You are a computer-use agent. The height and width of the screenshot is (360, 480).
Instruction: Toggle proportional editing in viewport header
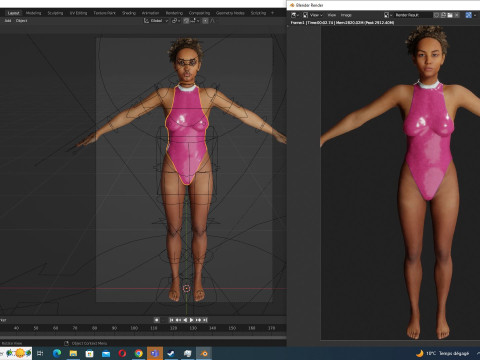coord(205,21)
